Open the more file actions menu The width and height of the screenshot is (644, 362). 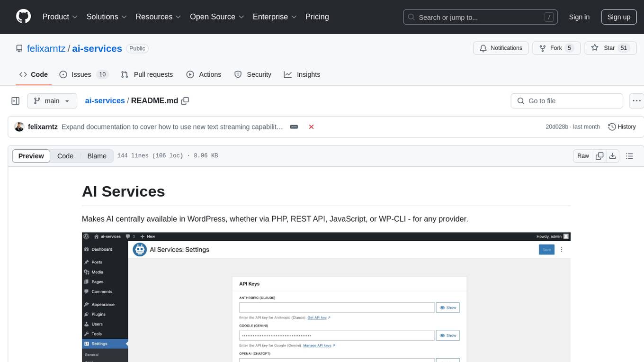point(636,101)
